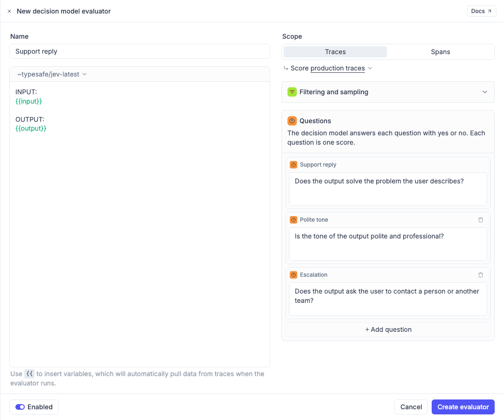Switch to the Spans scope tab
This screenshot has width=504, height=420.
pos(441,52)
